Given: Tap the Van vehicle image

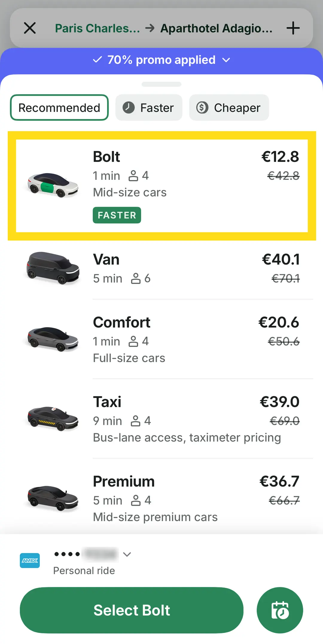Looking at the screenshot, I should [x=53, y=268].
